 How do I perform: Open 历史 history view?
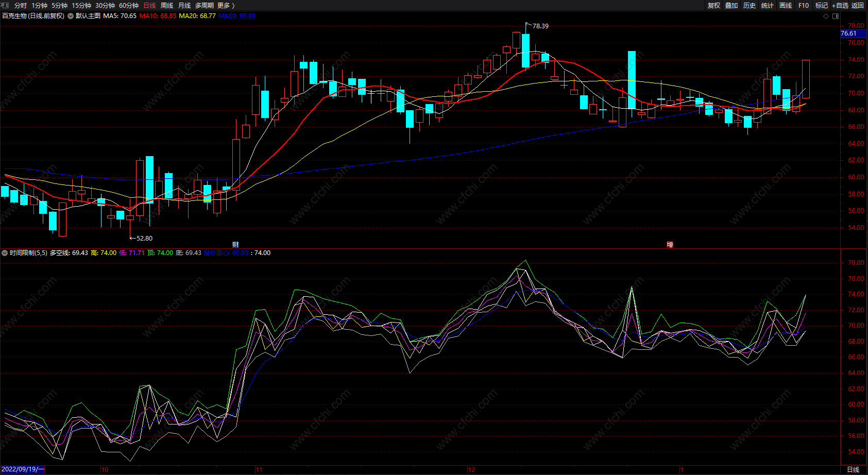click(x=750, y=5)
